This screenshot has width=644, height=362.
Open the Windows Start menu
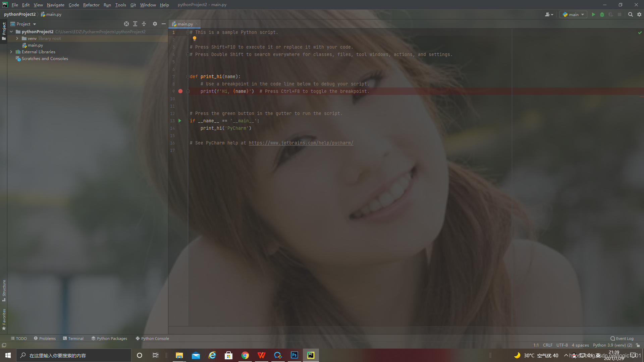[8, 355]
